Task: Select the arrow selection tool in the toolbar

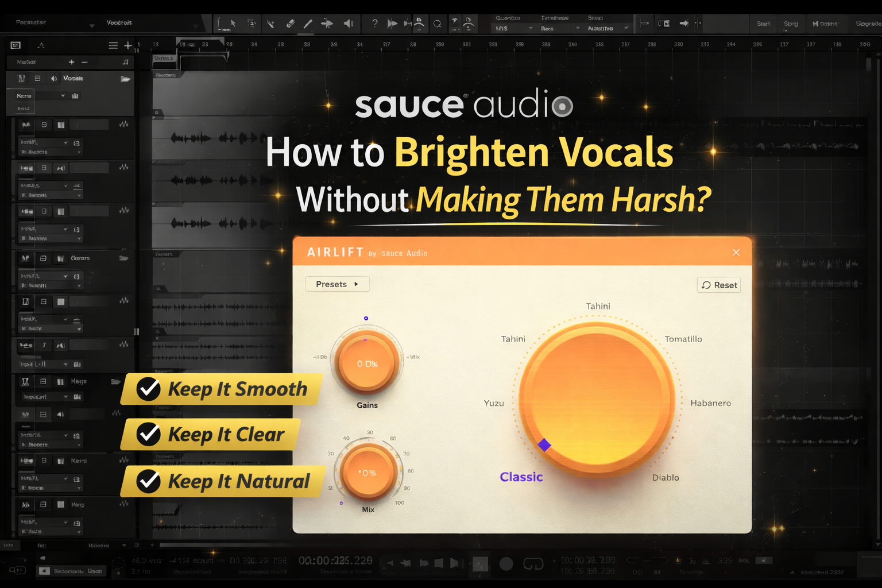Action: (233, 24)
